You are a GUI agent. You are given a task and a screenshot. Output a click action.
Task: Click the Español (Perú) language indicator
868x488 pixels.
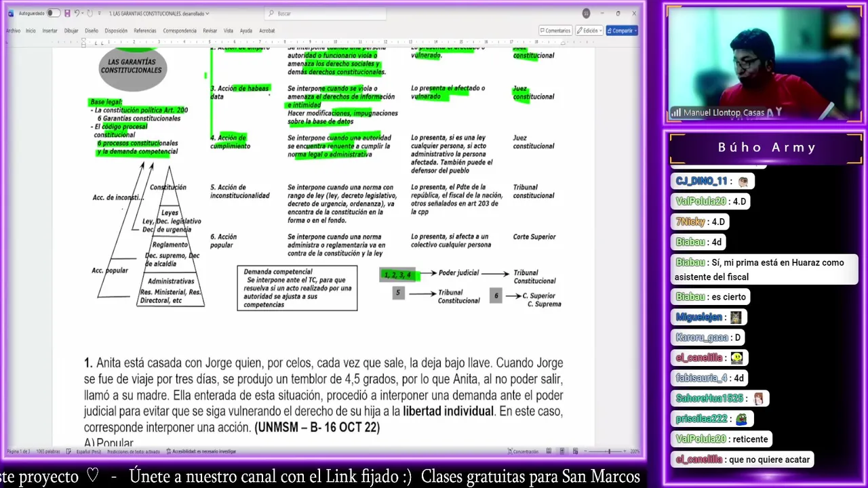click(x=88, y=451)
